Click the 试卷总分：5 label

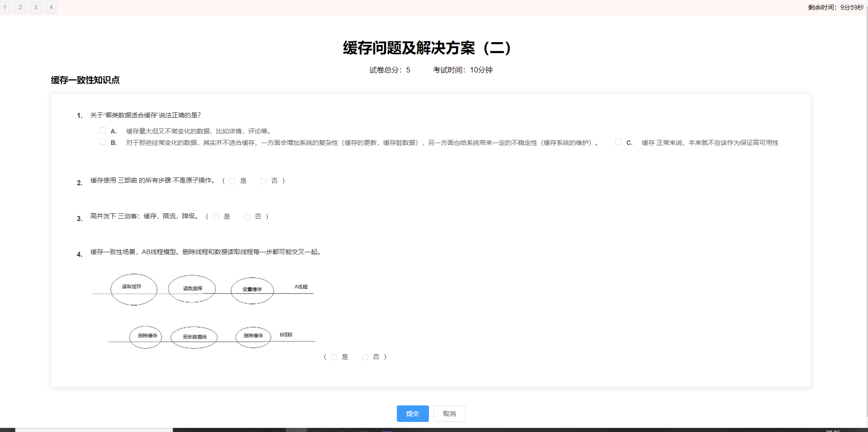pos(390,70)
